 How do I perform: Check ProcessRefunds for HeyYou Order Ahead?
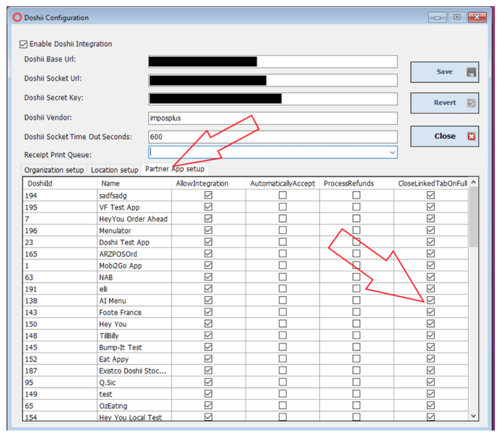(x=356, y=219)
